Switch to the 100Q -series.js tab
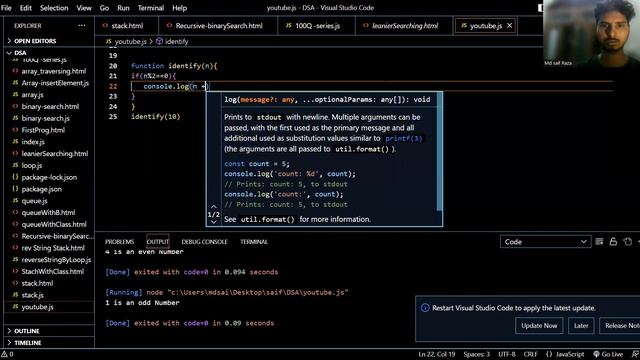 316,26
